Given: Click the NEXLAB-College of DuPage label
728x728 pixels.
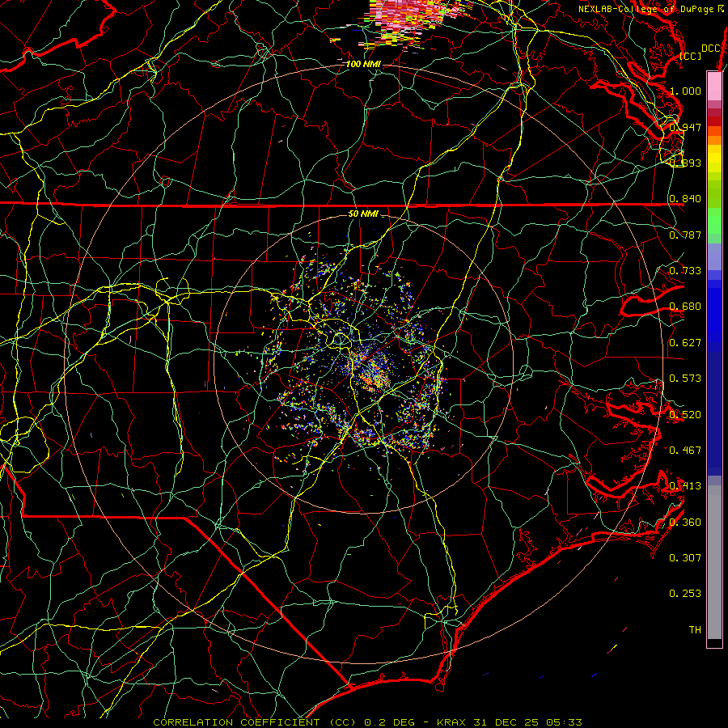Looking at the screenshot, I should (x=650, y=9).
